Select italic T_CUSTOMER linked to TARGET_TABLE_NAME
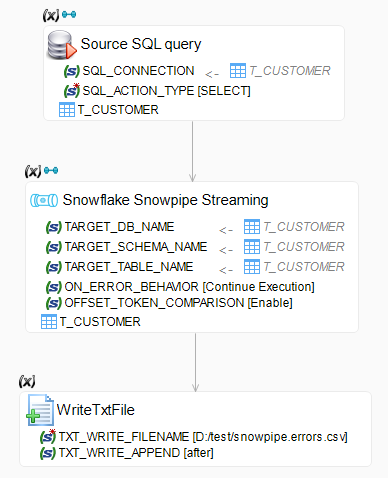This screenshot has height=478, width=388. tap(304, 267)
